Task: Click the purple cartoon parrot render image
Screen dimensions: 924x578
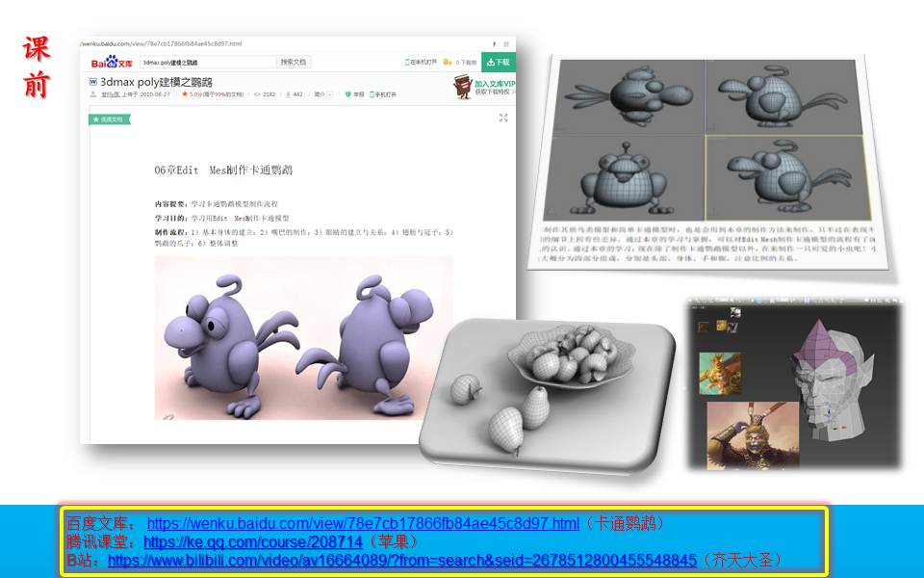Action: [x=301, y=337]
